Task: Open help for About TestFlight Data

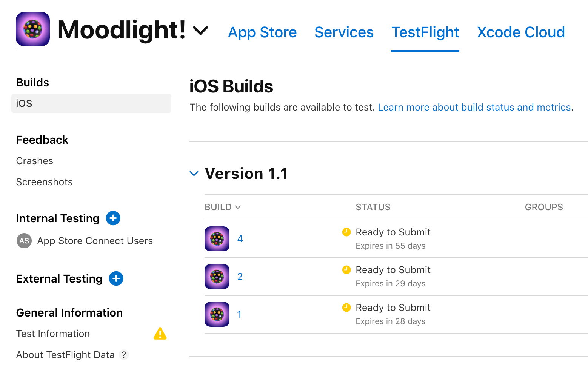Action: point(124,355)
